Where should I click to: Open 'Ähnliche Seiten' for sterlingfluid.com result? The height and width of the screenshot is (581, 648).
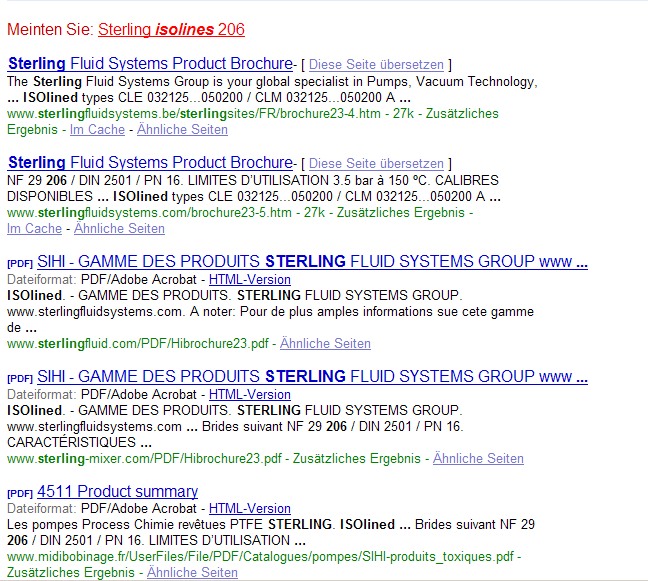[325, 343]
